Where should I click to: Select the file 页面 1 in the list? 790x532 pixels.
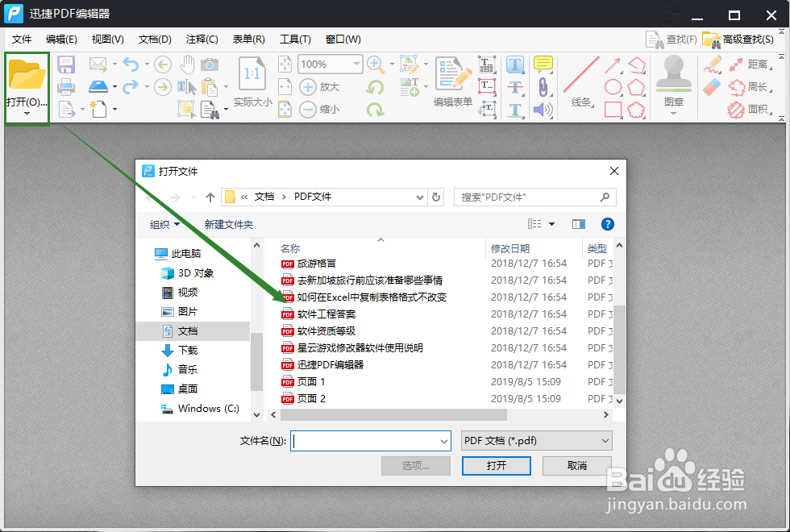point(310,381)
